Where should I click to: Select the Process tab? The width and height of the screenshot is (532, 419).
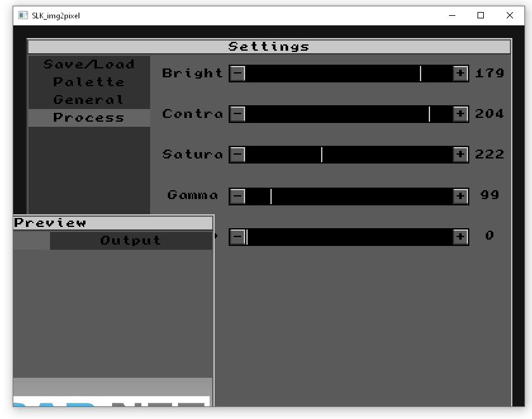(x=89, y=118)
